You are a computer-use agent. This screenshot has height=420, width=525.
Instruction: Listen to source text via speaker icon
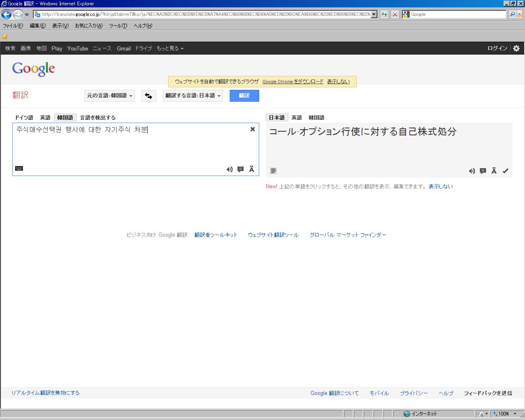point(230,169)
